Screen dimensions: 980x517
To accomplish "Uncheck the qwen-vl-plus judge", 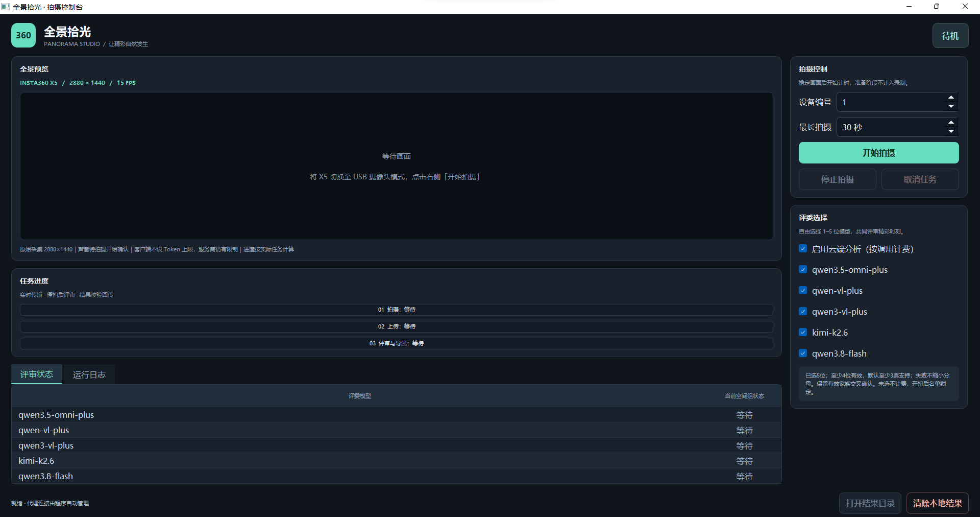I will (803, 291).
